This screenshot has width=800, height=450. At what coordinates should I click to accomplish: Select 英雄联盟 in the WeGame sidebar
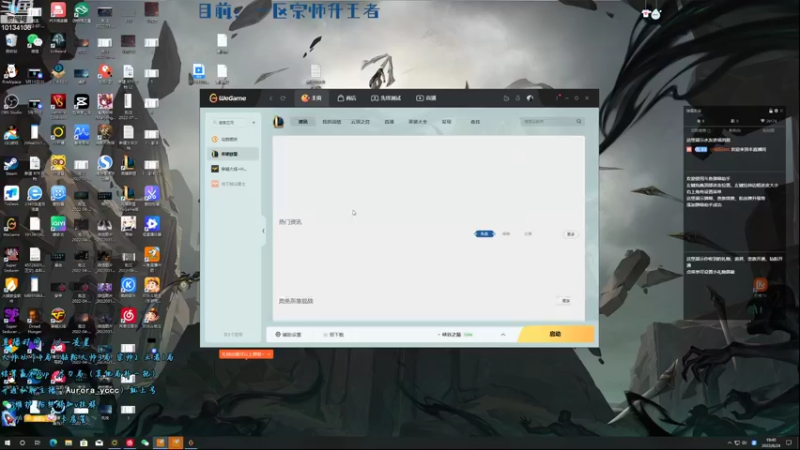tap(233, 154)
